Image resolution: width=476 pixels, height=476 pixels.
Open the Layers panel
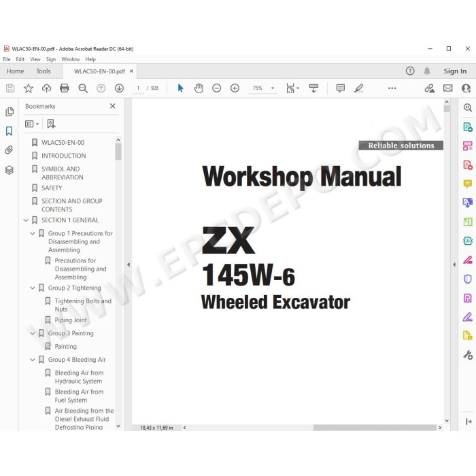[9, 170]
